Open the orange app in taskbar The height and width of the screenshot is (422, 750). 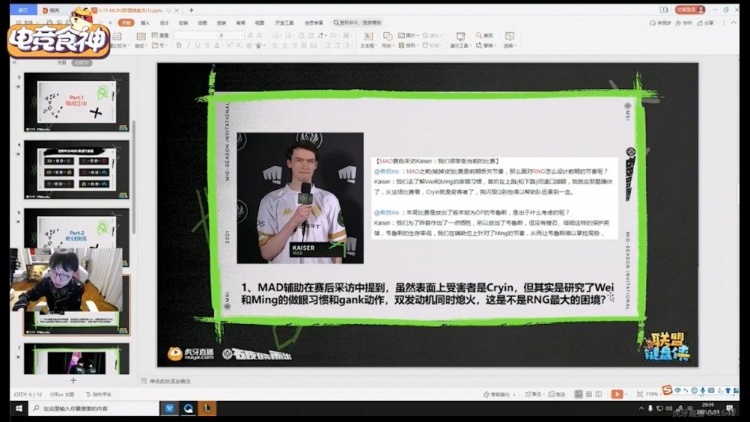coord(207,408)
